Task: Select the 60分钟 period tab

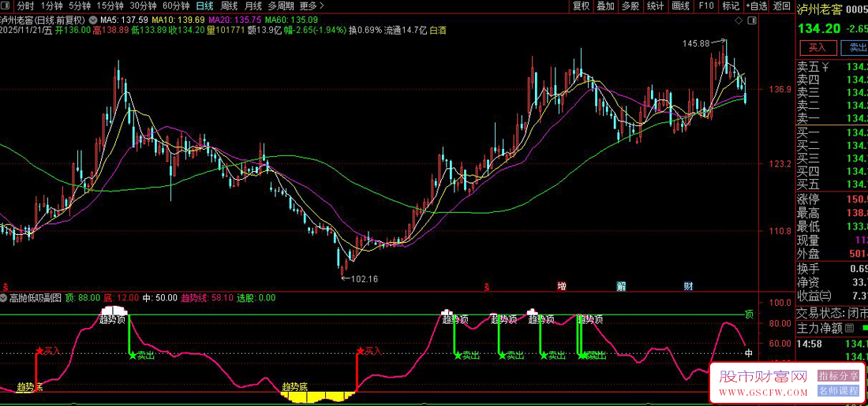Action: (x=176, y=6)
